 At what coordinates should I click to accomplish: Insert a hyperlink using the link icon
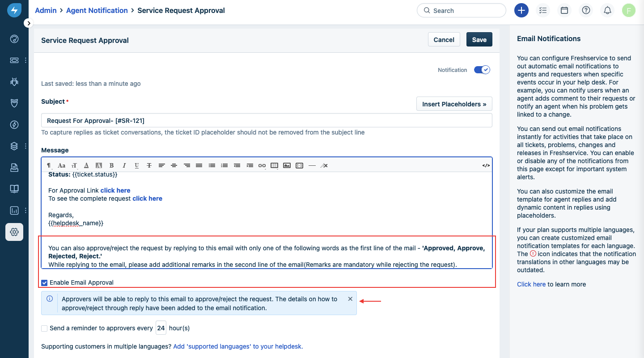(x=262, y=165)
